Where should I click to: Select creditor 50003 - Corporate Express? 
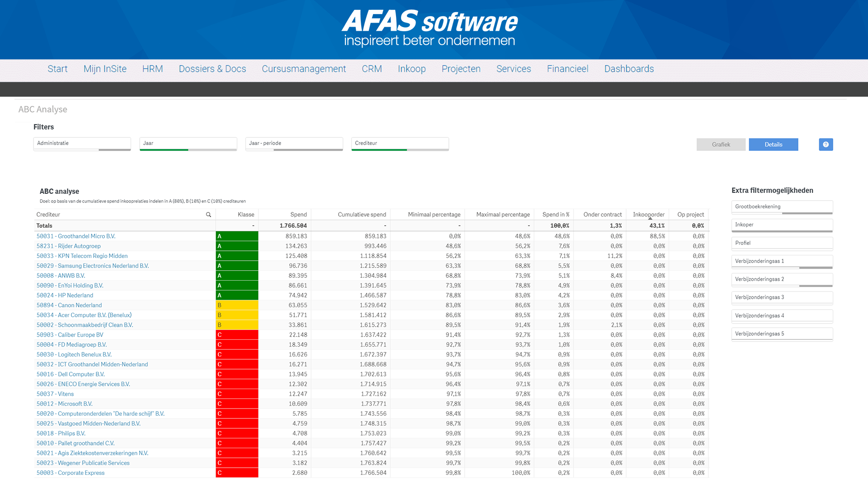coord(71,473)
